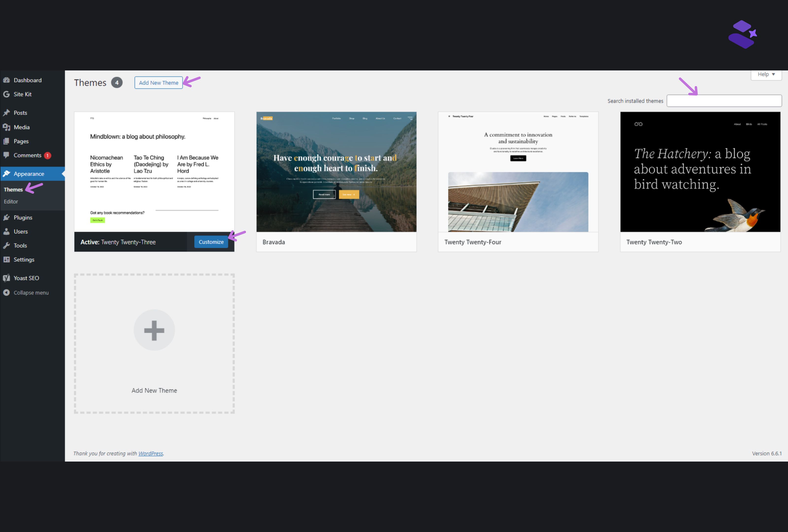Click the Add New Theme button
This screenshot has height=532, width=788.
point(158,83)
